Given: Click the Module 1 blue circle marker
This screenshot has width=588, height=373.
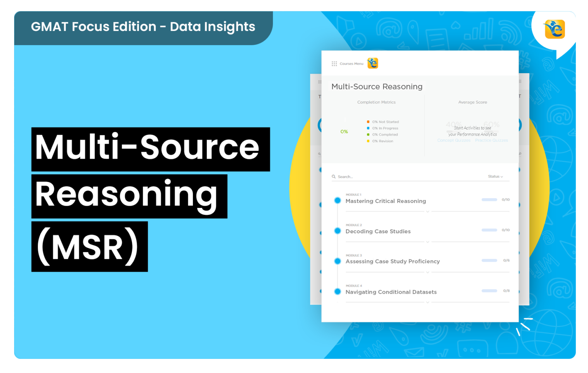Looking at the screenshot, I should (x=337, y=200).
